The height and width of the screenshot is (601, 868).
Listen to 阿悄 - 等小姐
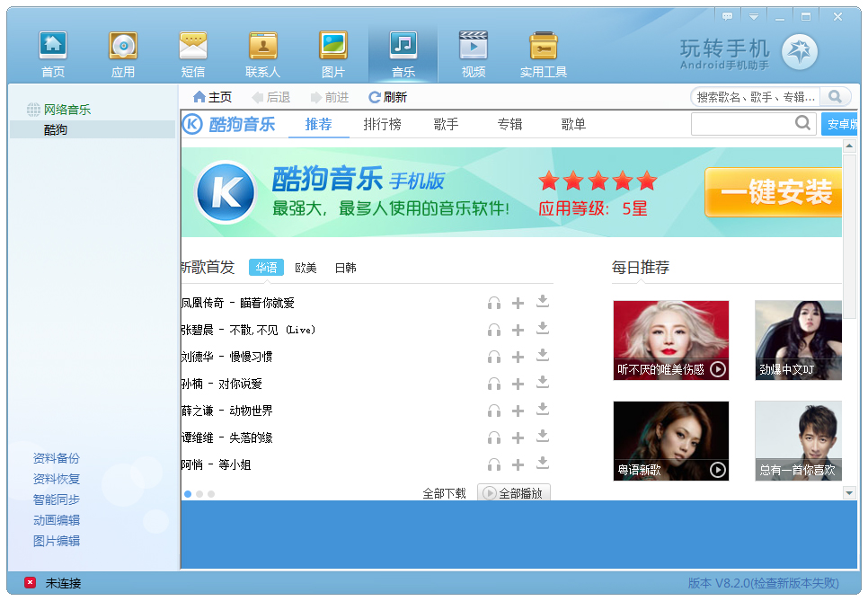[494, 464]
